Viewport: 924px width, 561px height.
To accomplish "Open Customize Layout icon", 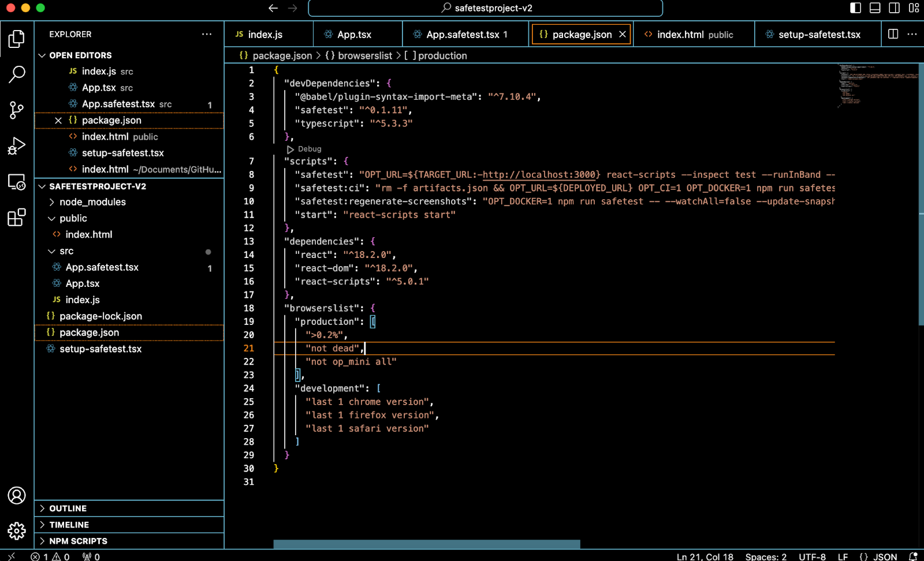I will 914,8.
